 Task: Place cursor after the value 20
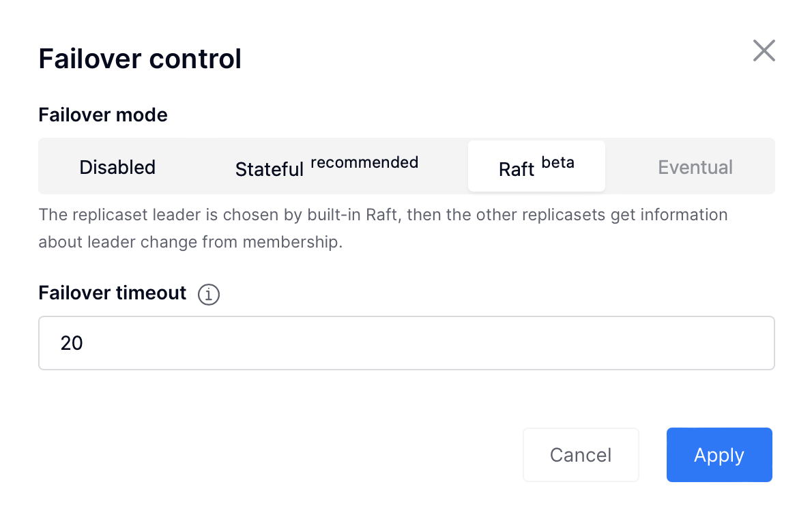[85, 343]
